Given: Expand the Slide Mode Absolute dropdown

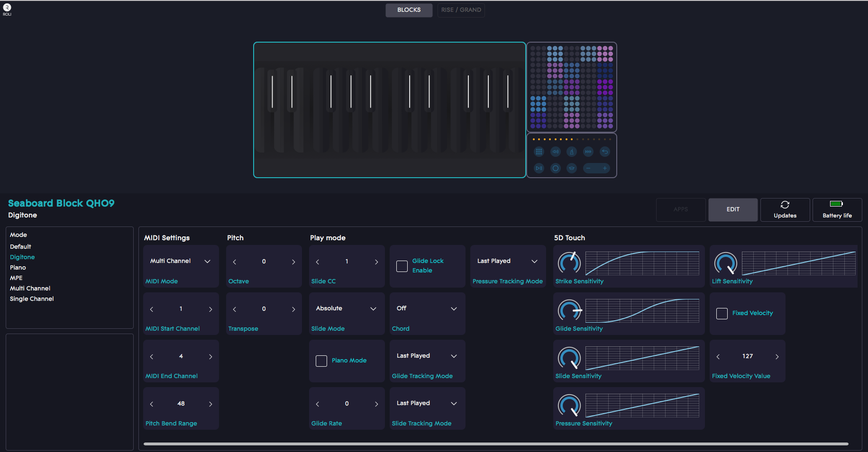Looking at the screenshot, I should [x=347, y=308].
